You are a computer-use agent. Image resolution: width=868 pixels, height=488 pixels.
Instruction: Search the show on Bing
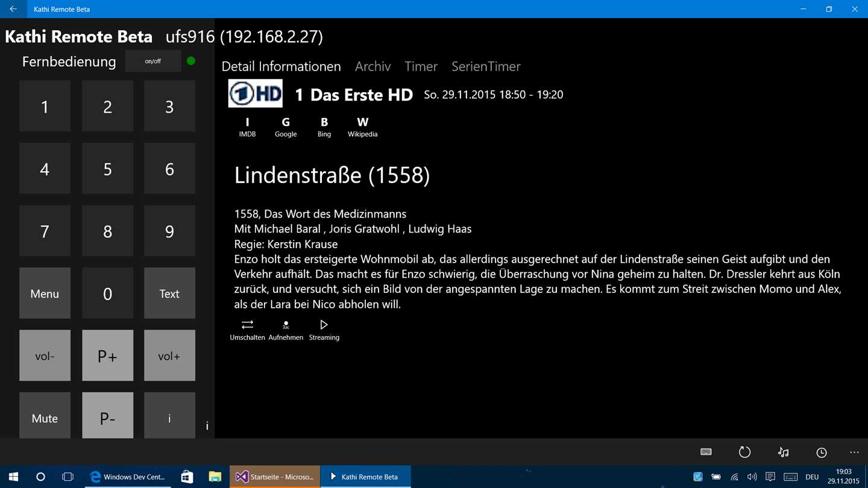tap(324, 127)
